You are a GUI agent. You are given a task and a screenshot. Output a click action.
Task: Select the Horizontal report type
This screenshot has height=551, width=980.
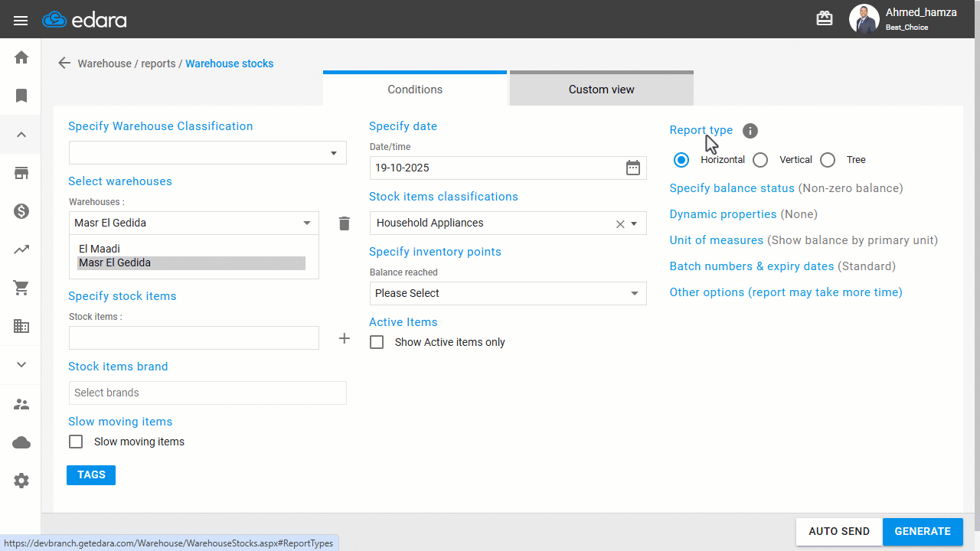pyautogui.click(x=681, y=160)
